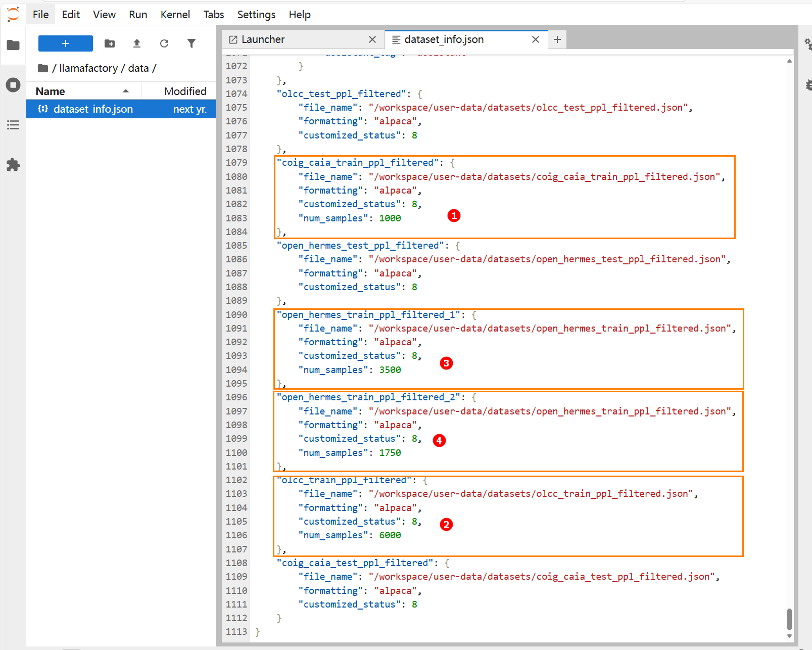Screen dimensions: 812x650
Task: Select dataset_info.json in the file list
Action: click(93, 109)
